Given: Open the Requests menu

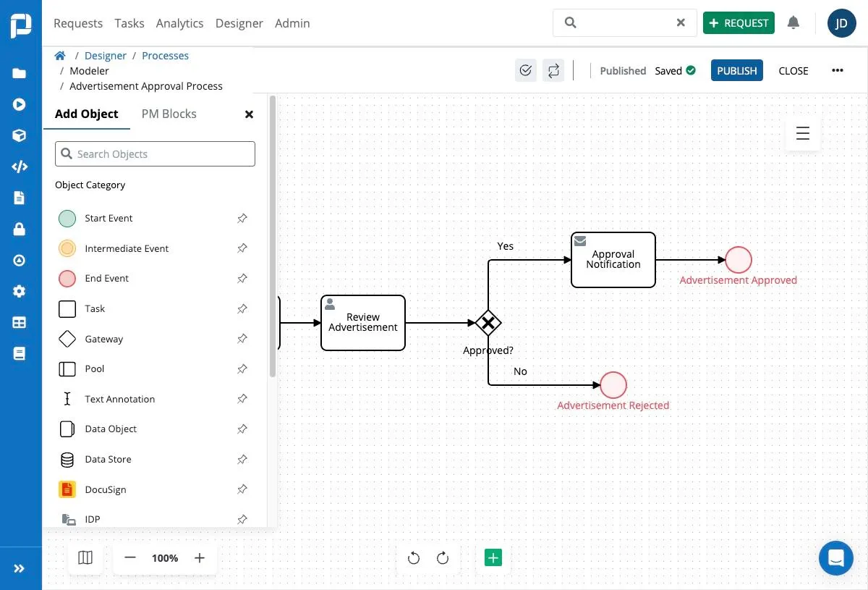Looking at the screenshot, I should click(78, 23).
